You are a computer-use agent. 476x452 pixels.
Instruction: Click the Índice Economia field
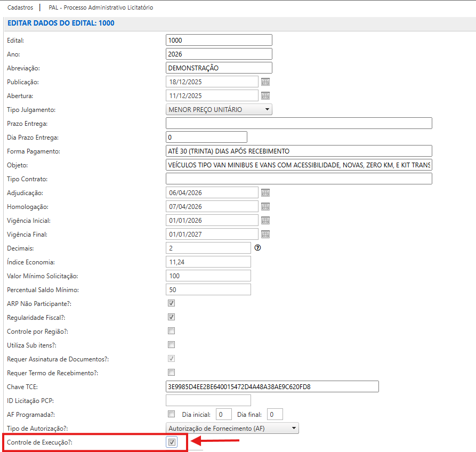pyautogui.click(x=208, y=262)
